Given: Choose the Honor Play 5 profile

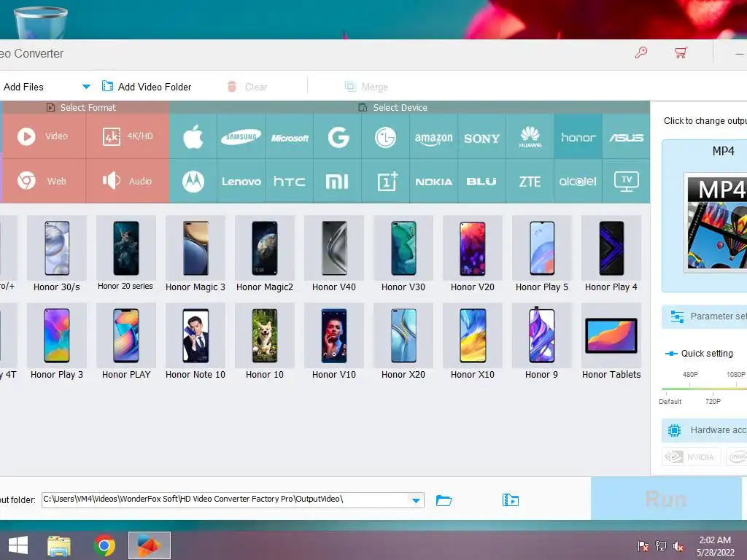Looking at the screenshot, I should 542,253.
